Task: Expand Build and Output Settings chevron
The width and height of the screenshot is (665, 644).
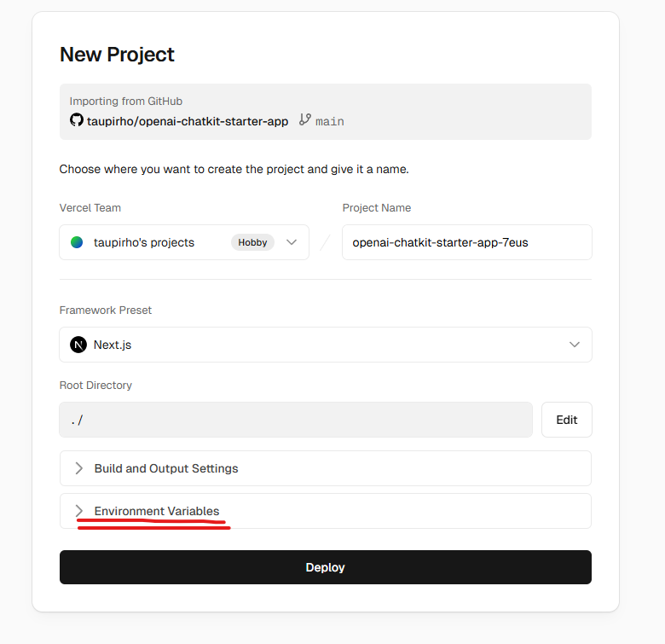Action: [79, 468]
